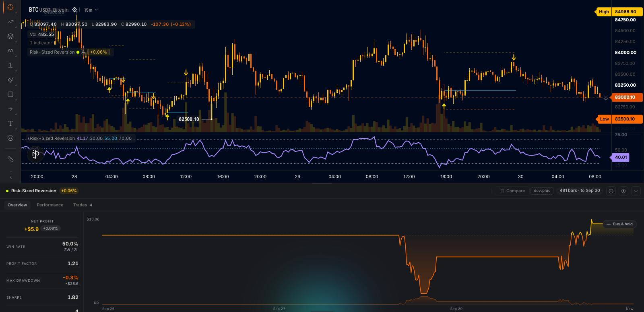
Task: Click the strategy flask icon in legend
Action: click(83, 52)
